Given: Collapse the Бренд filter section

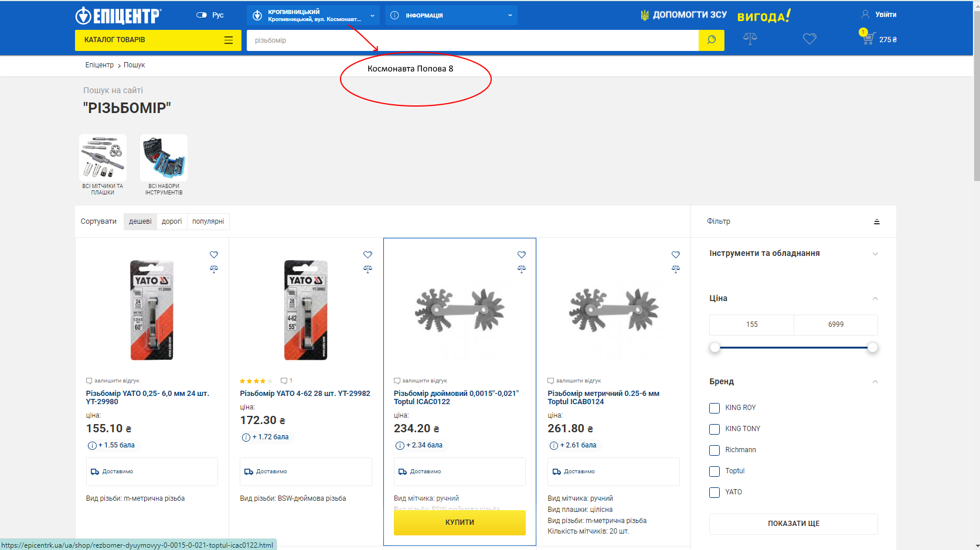Looking at the screenshot, I should pyautogui.click(x=875, y=382).
